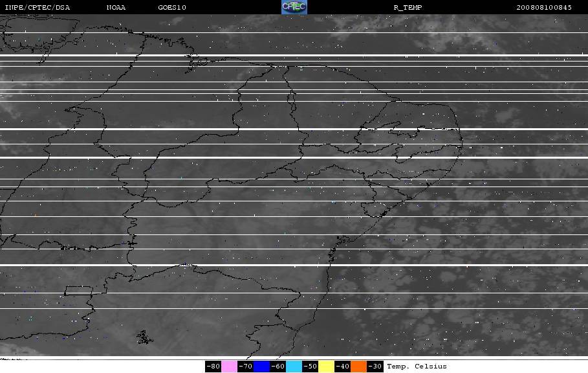Click the pink color swatch in the legend

pyautogui.click(x=229, y=367)
